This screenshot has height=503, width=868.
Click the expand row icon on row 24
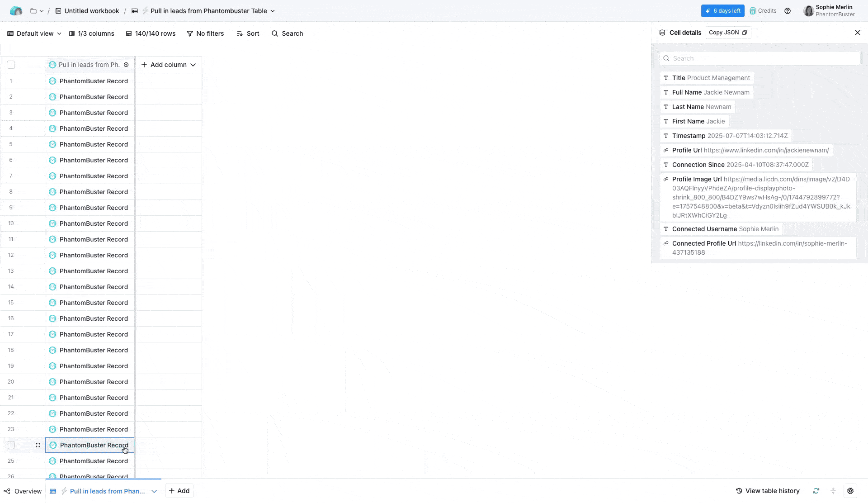point(38,445)
